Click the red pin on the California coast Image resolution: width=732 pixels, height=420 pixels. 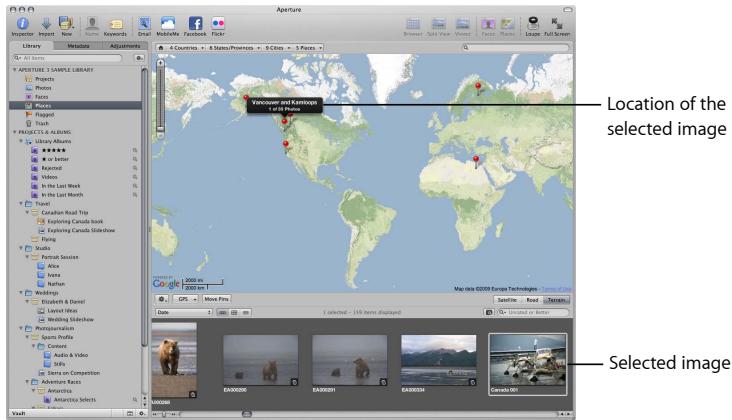click(286, 146)
